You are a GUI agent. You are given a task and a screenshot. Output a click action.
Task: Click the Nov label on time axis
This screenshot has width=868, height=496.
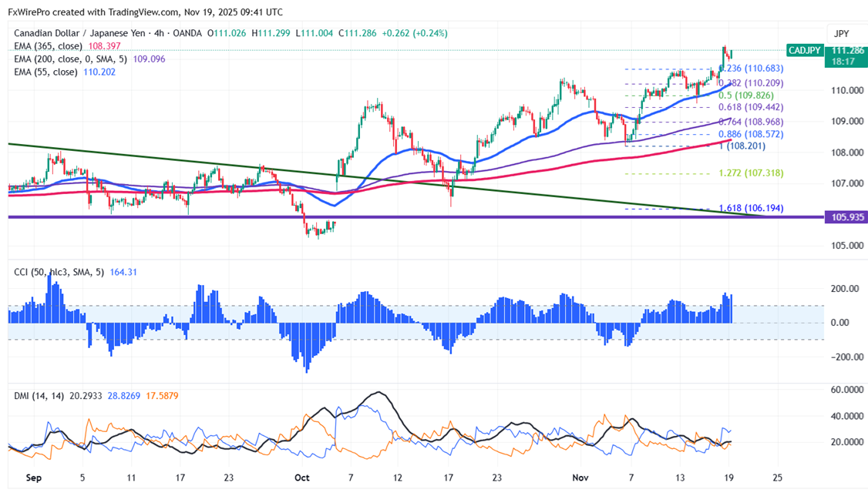pyautogui.click(x=580, y=478)
